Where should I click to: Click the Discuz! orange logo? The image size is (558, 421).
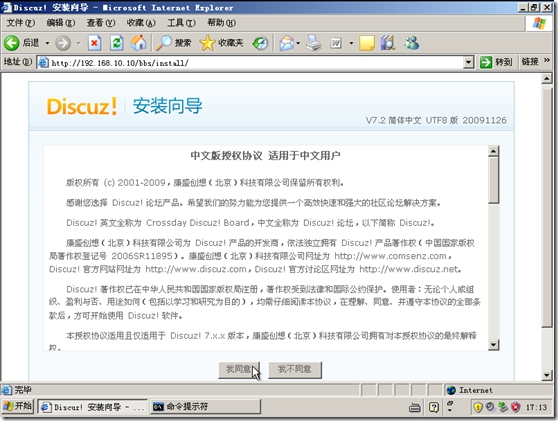coord(82,106)
